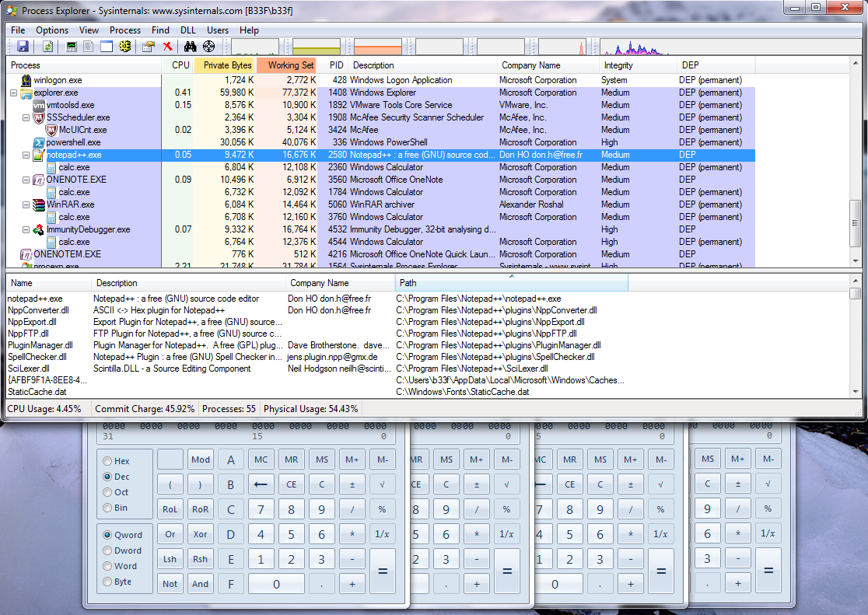Open System Information from the toolbar
This screenshot has width=868, height=615.
[71, 47]
